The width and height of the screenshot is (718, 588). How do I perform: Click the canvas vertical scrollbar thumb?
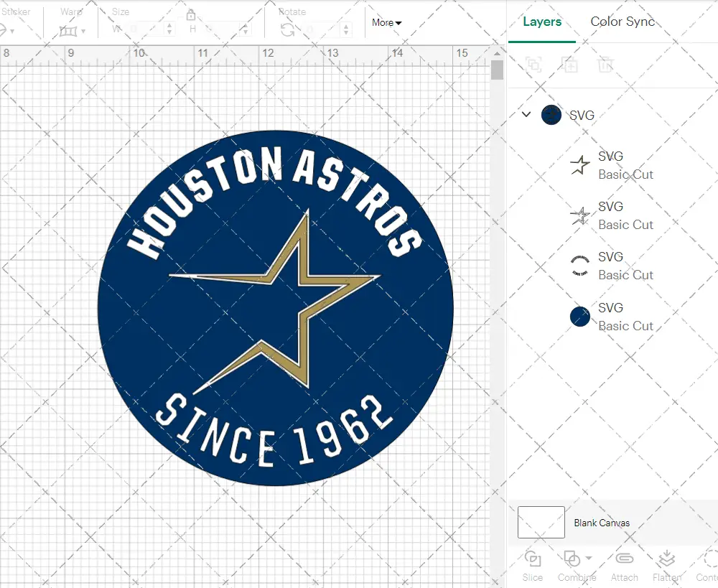(497, 70)
